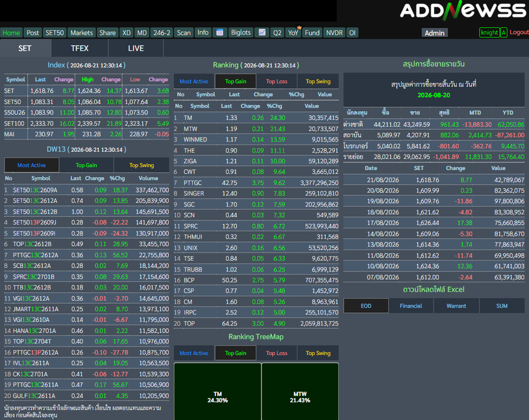
Task: Click the 'A' badge next to knight
Action: [503, 32]
